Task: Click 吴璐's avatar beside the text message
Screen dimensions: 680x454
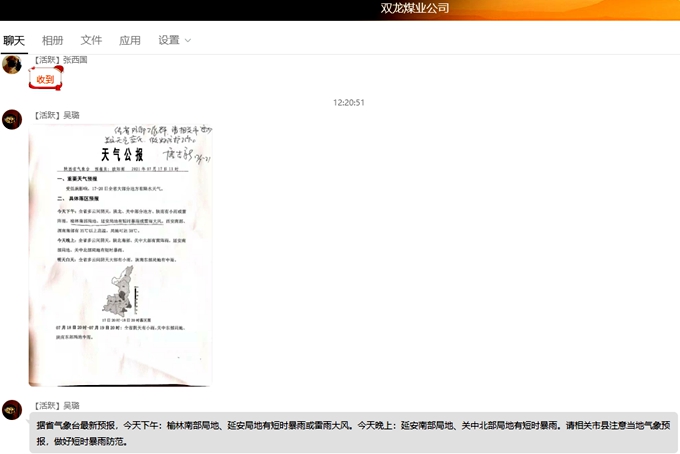Action: point(12,410)
